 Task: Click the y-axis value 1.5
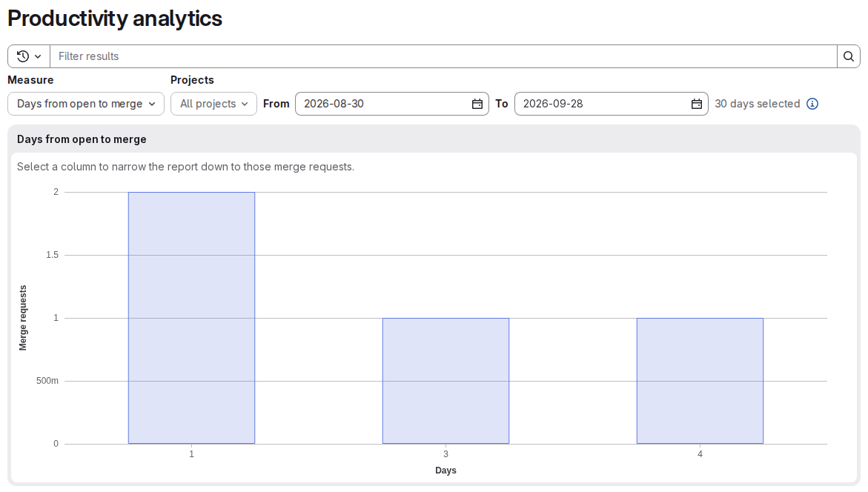(x=52, y=255)
